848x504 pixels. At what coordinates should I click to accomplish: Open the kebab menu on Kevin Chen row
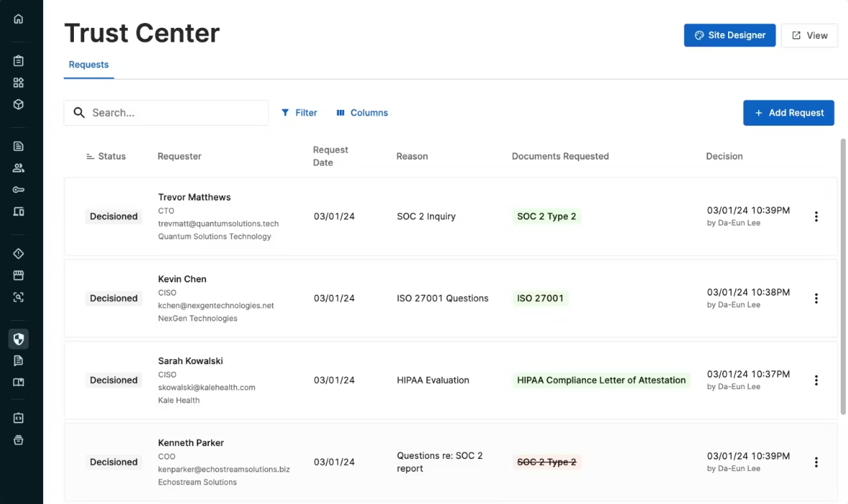click(x=816, y=298)
